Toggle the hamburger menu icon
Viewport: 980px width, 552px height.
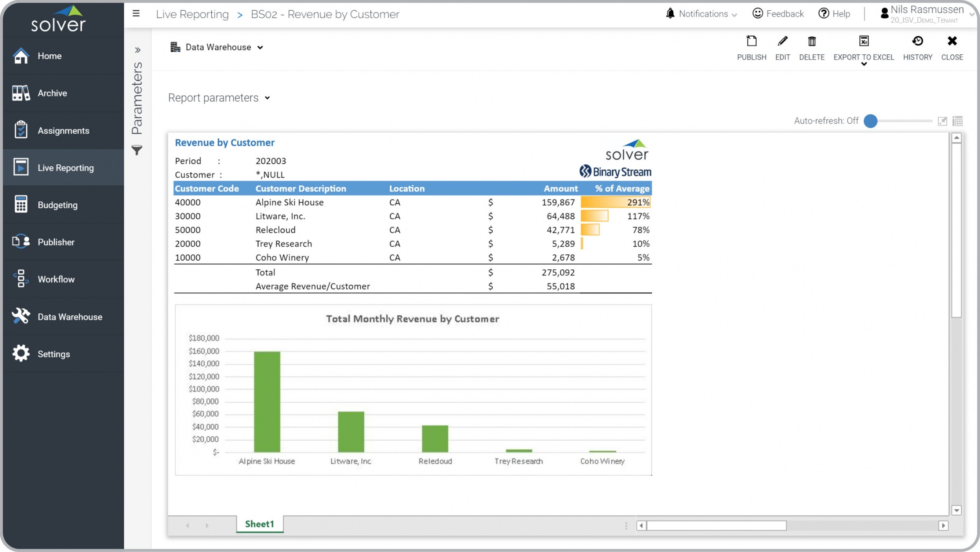click(136, 14)
